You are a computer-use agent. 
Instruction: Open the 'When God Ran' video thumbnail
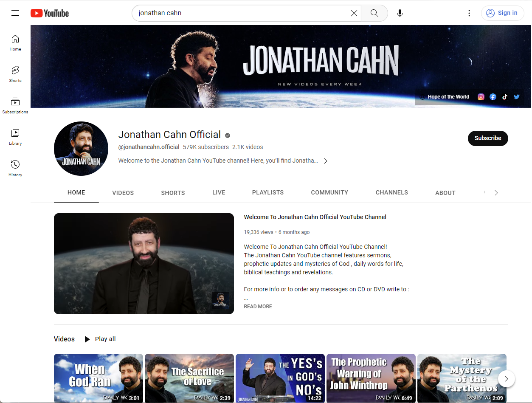(x=98, y=378)
